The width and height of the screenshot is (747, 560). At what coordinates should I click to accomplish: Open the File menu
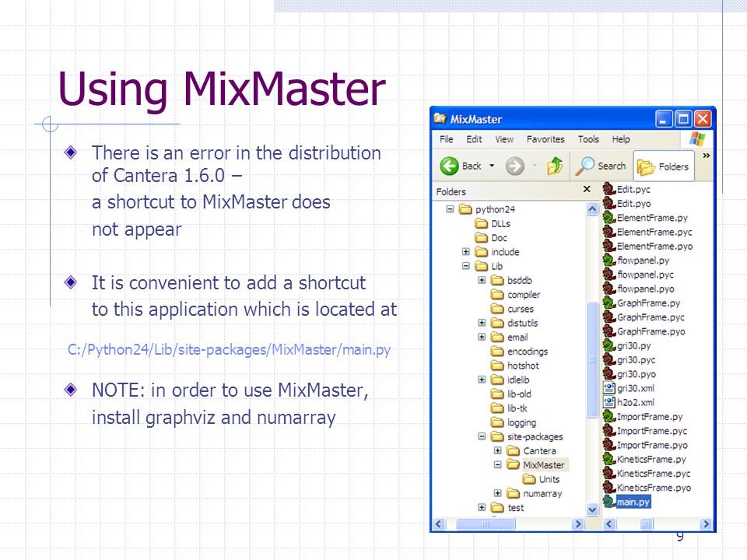(447, 139)
